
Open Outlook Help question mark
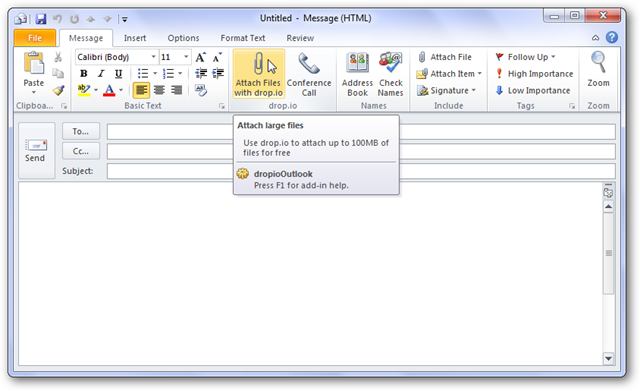pos(611,38)
